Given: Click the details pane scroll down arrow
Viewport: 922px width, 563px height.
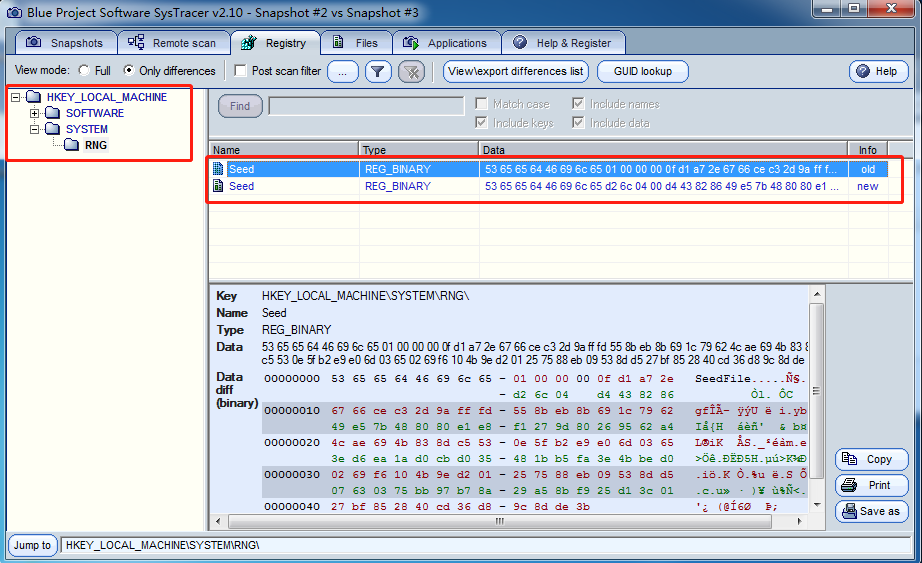Looking at the screenshot, I should point(817,505).
